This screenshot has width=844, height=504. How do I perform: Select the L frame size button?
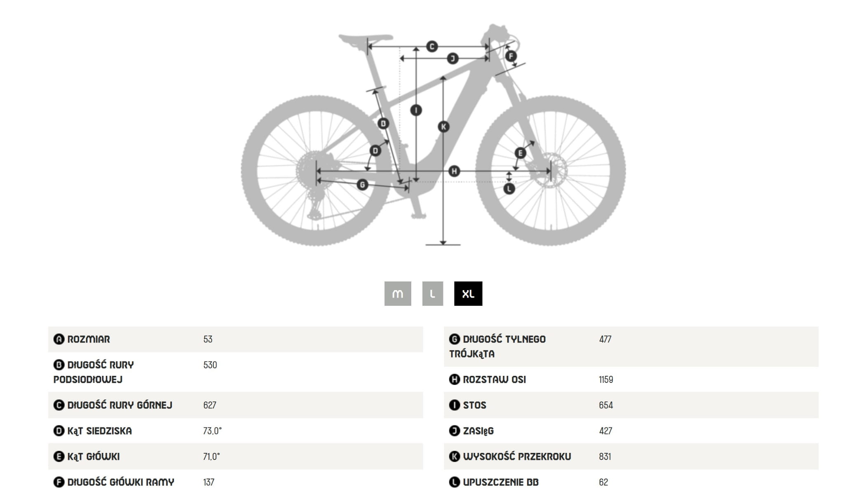[432, 293]
